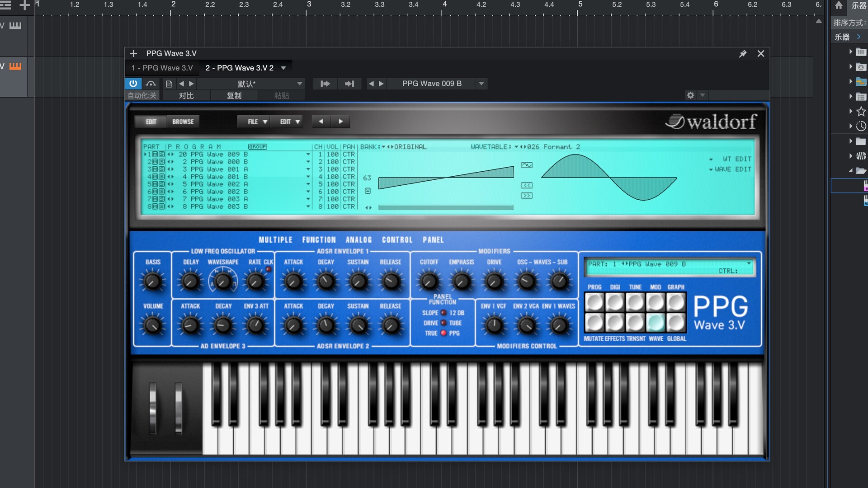Pin the plugin window
This screenshot has width=868, height=488.
[743, 53]
